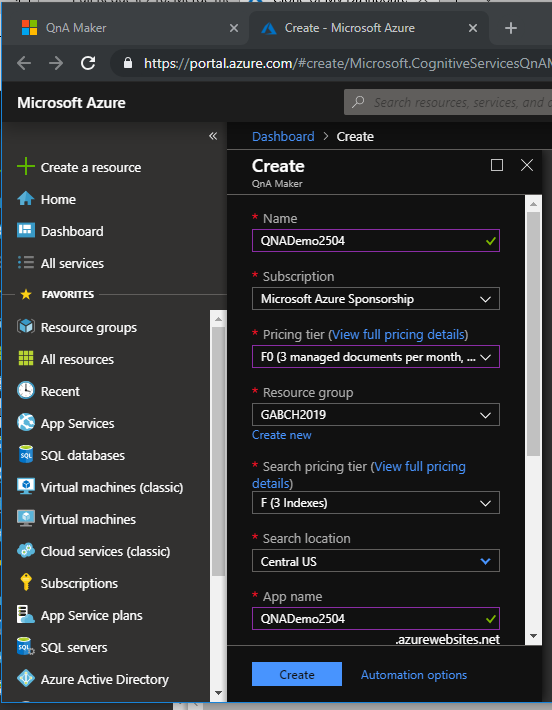The width and height of the screenshot is (552, 710).
Task: Reload the page with browser refresh icon
Action: 88,63
